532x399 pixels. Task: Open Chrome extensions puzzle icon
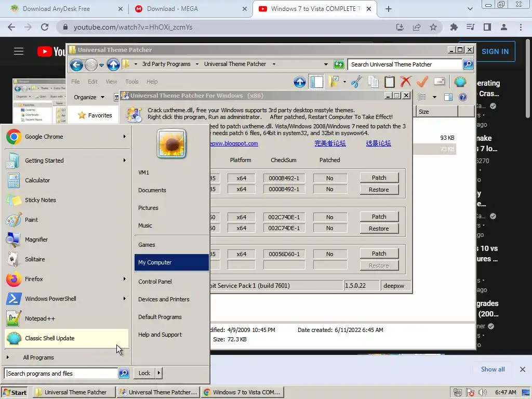point(454,27)
